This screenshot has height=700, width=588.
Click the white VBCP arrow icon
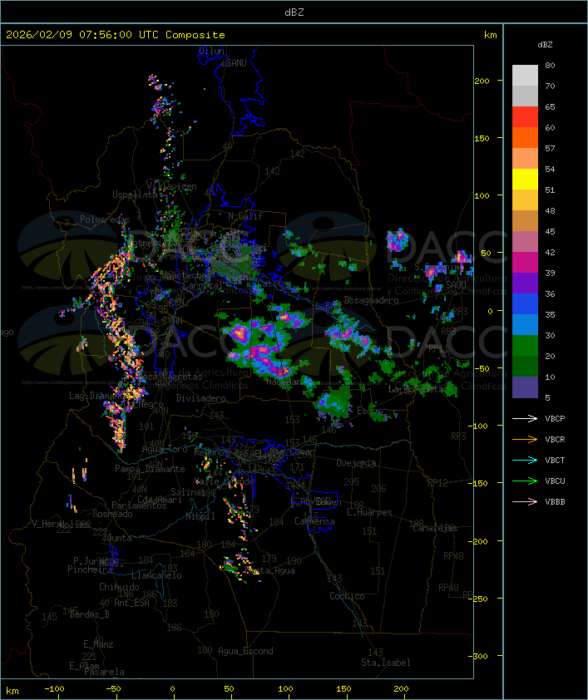(x=525, y=418)
